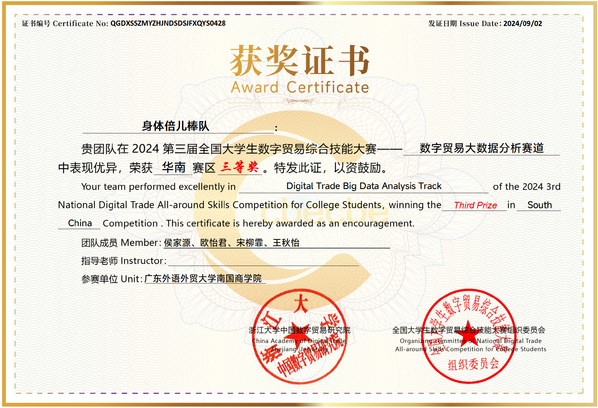598x408 pixels.
Task: Click the red 三等奖 prize text
Action: [x=240, y=167]
